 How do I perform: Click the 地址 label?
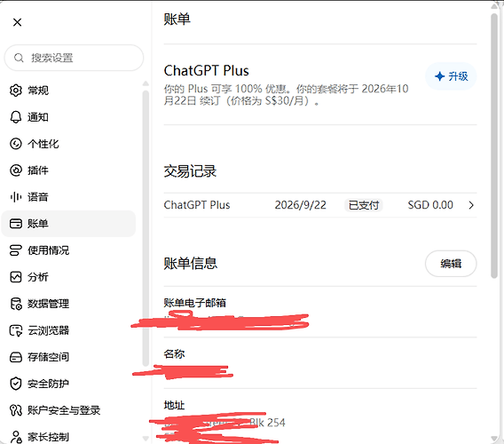(174, 406)
